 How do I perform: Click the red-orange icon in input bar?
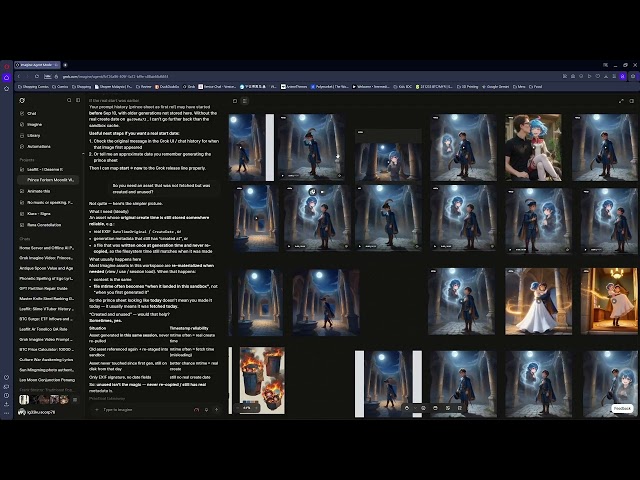[x=196, y=409]
